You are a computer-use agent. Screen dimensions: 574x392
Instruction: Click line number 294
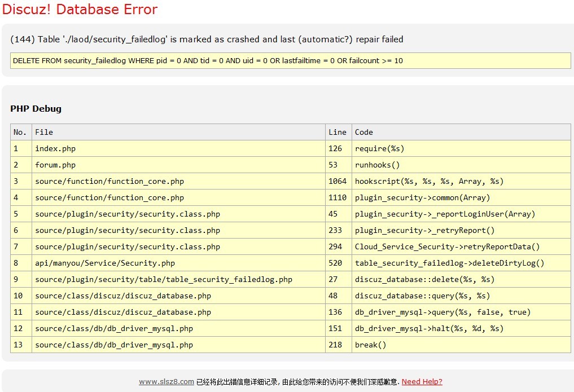339,246
